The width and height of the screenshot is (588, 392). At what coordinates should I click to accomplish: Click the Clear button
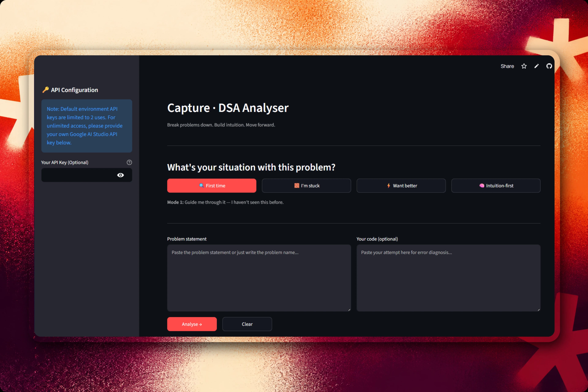(247, 324)
